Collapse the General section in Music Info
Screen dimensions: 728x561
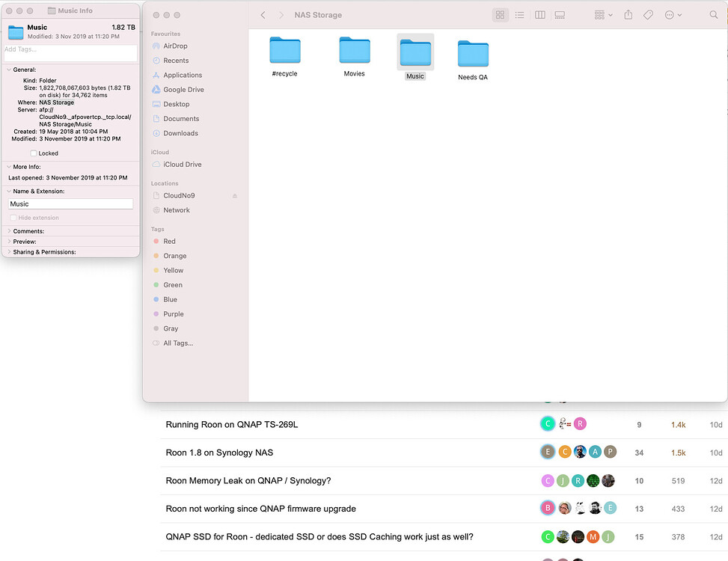click(9, 70)
